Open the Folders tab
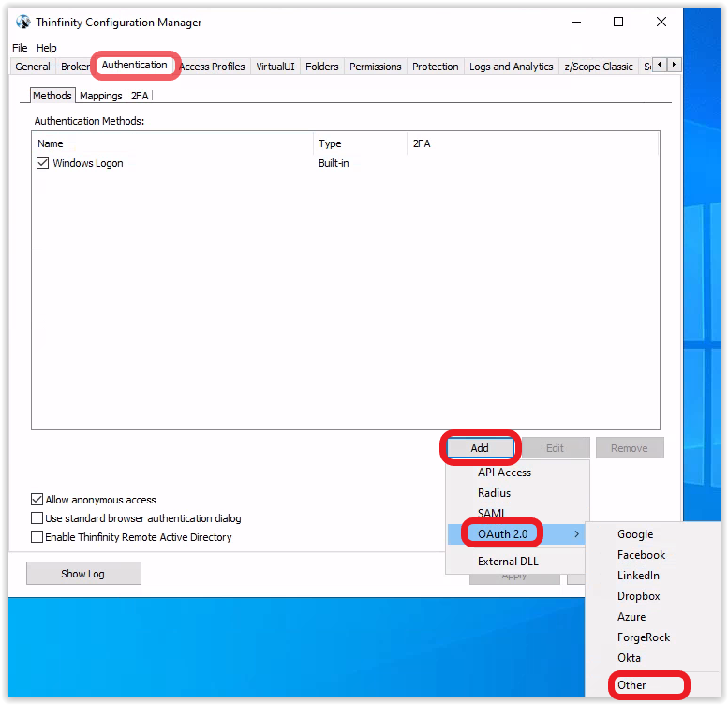 click(x=321, y=67)
